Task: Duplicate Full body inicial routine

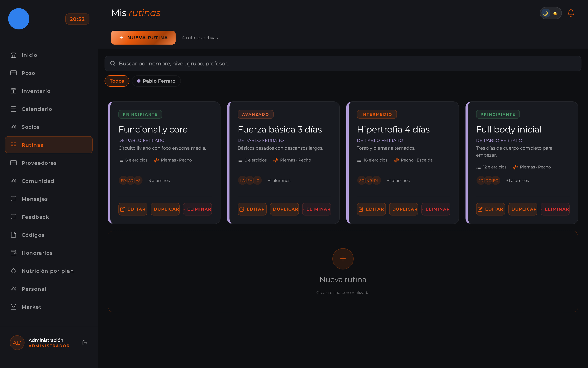Action: [523, 209]
